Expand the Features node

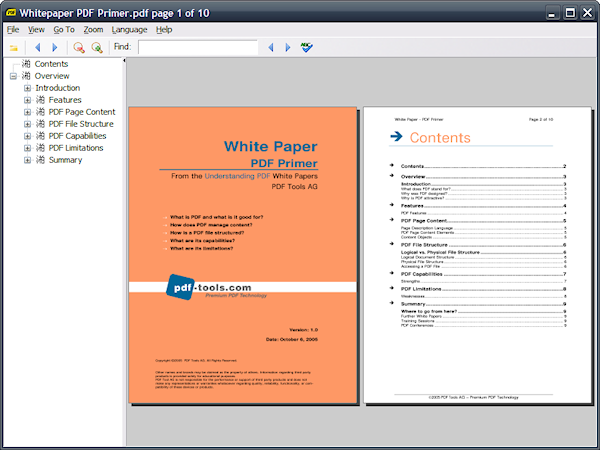point(27,100)
